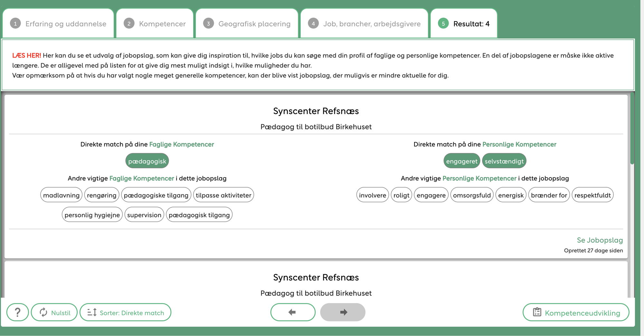
Task: Switch to Erfaring og uddannelse tab
Action: coord(58,24)
